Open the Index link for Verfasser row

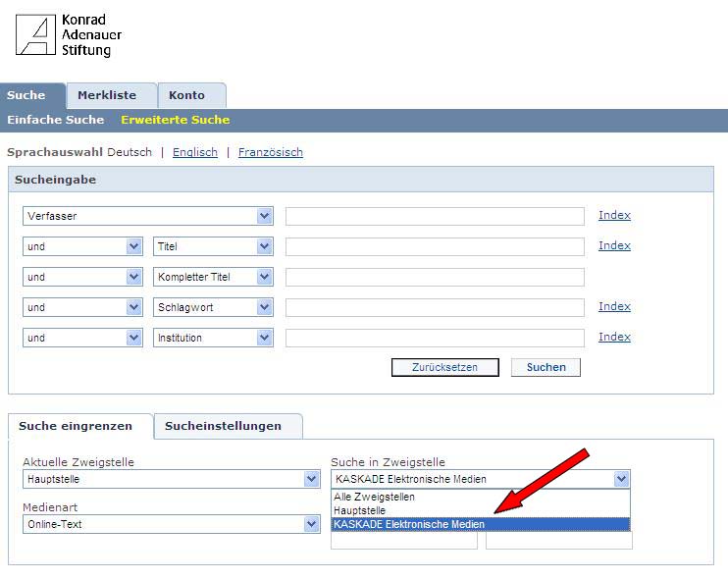click(614, 215)
